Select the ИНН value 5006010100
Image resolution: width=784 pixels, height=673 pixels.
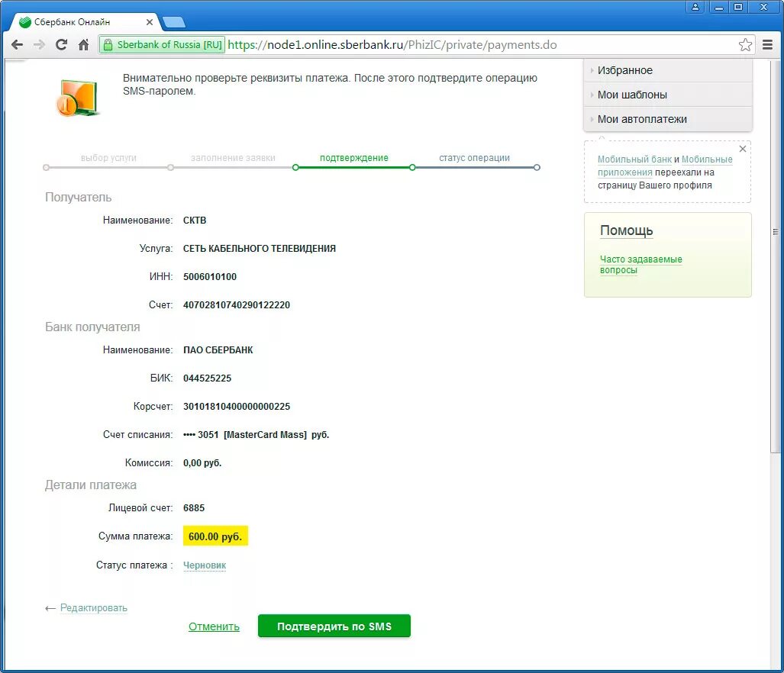[x=209, y=277]
